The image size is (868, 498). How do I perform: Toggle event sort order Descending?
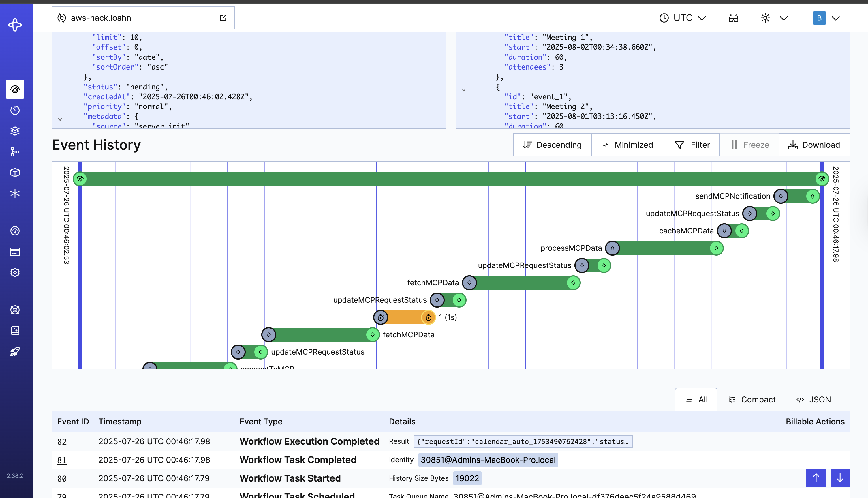click(x=552, y=145)
